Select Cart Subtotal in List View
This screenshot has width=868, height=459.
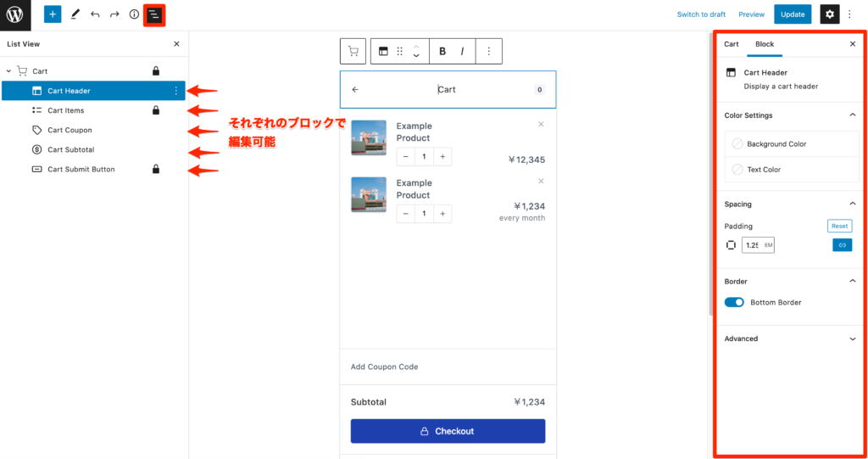point(93,149)
